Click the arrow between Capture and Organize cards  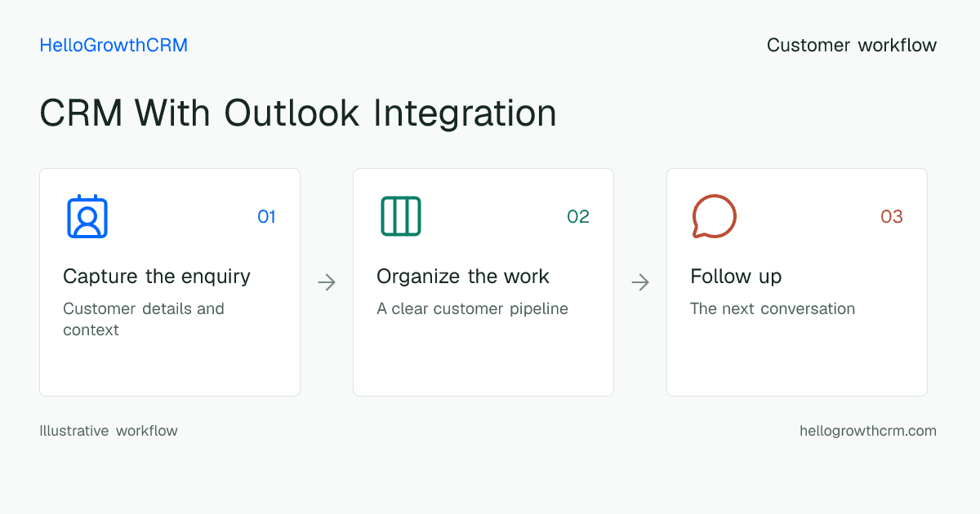(327, 282)
